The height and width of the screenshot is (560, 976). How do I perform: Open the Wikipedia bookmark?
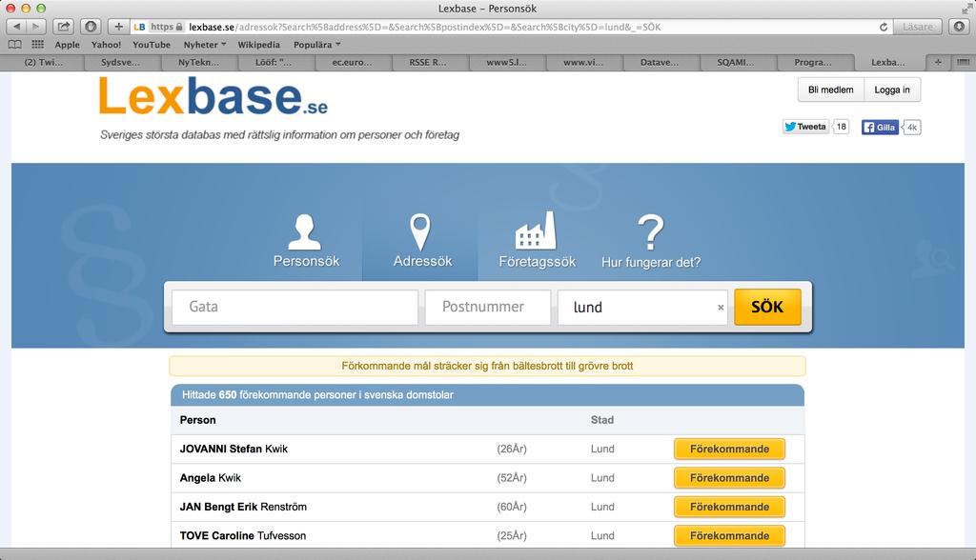[x=258, y=45]
